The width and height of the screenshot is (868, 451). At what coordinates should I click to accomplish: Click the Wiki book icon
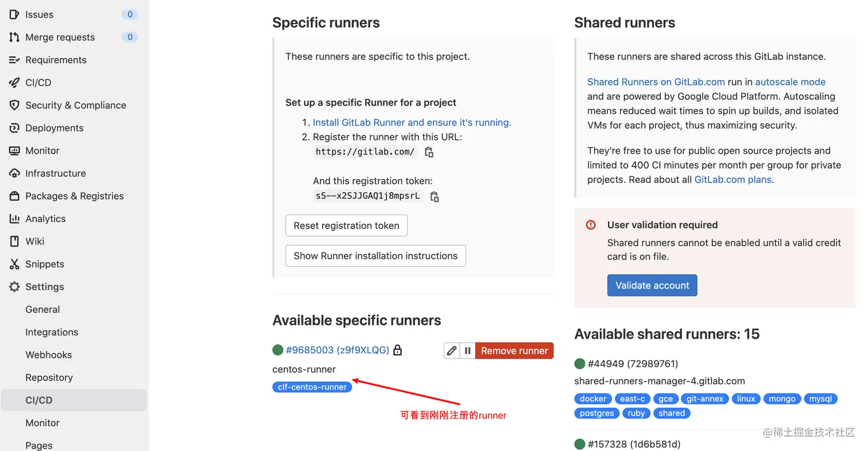click(14, 241)
